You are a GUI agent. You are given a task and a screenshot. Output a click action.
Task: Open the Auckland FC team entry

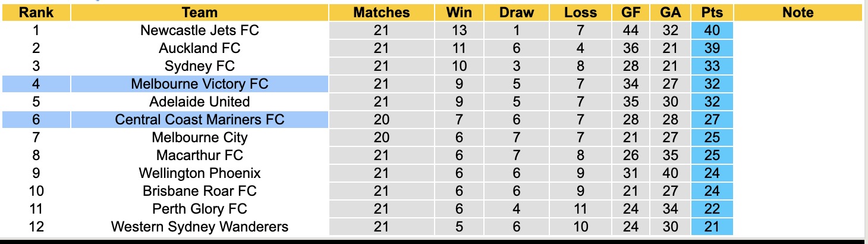200,48
